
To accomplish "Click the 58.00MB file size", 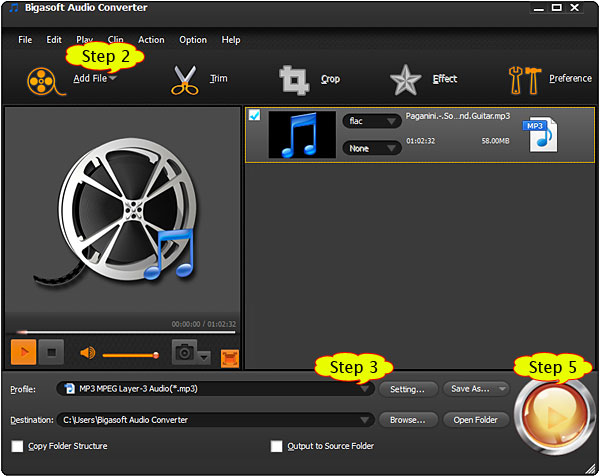I will point(495,141).
